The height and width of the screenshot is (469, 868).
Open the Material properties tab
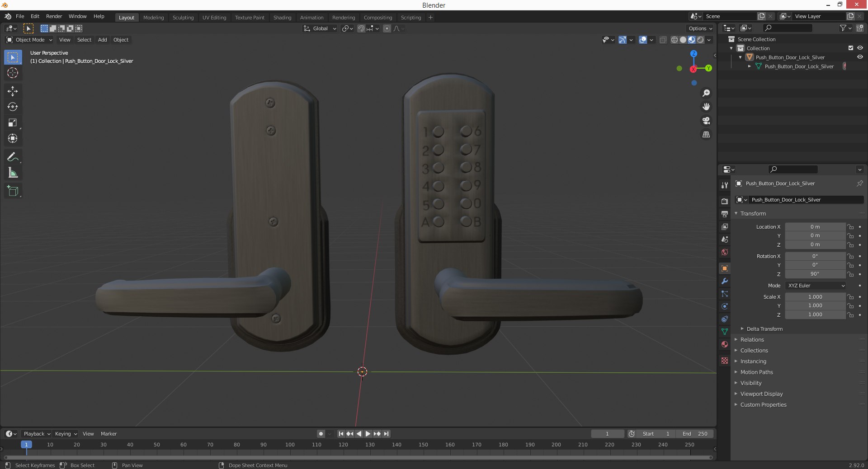[725, 344]
